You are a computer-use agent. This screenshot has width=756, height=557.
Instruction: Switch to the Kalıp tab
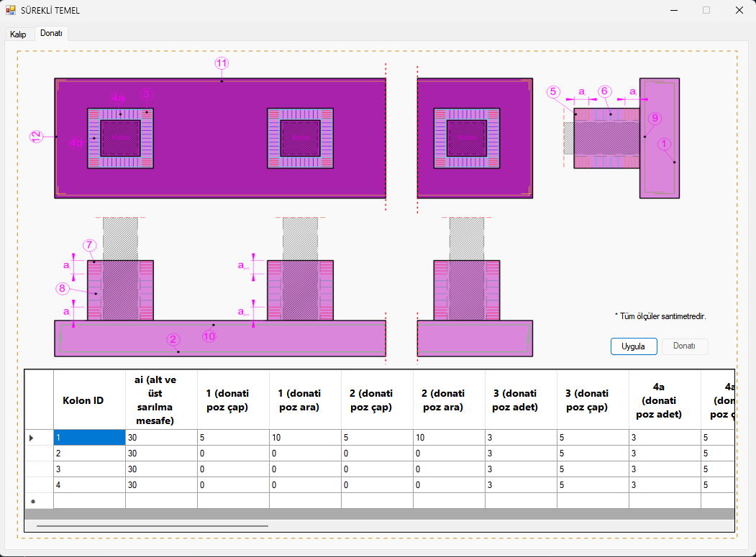18,34
